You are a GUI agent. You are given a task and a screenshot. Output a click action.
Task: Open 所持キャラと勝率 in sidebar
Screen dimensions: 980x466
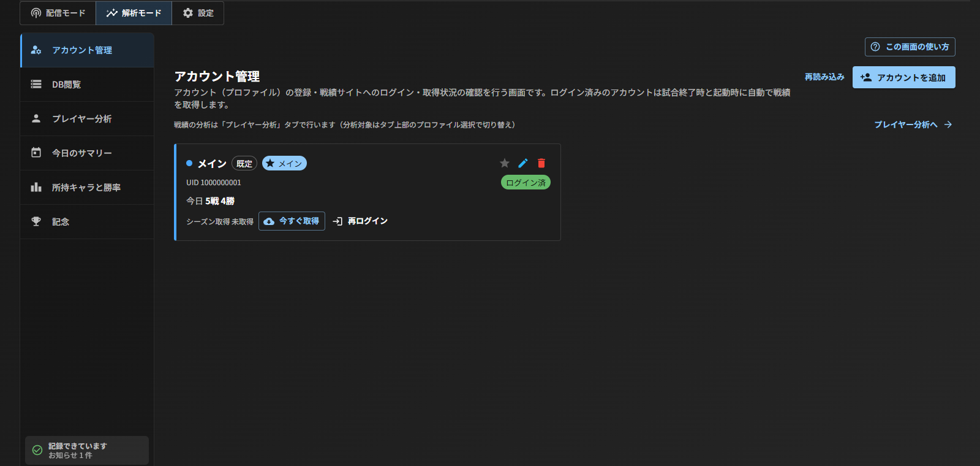click(87, 188)
